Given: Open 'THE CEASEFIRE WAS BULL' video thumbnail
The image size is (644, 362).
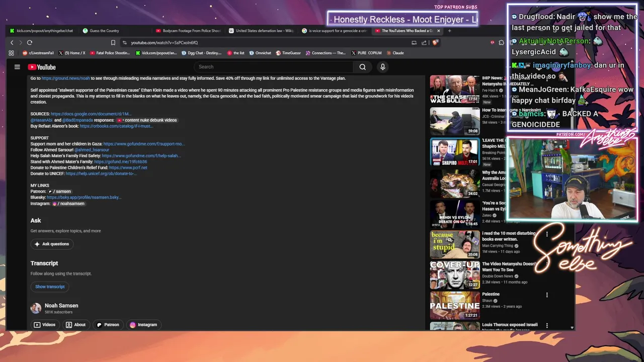Looking at the screenshot, I should [455, 89].
